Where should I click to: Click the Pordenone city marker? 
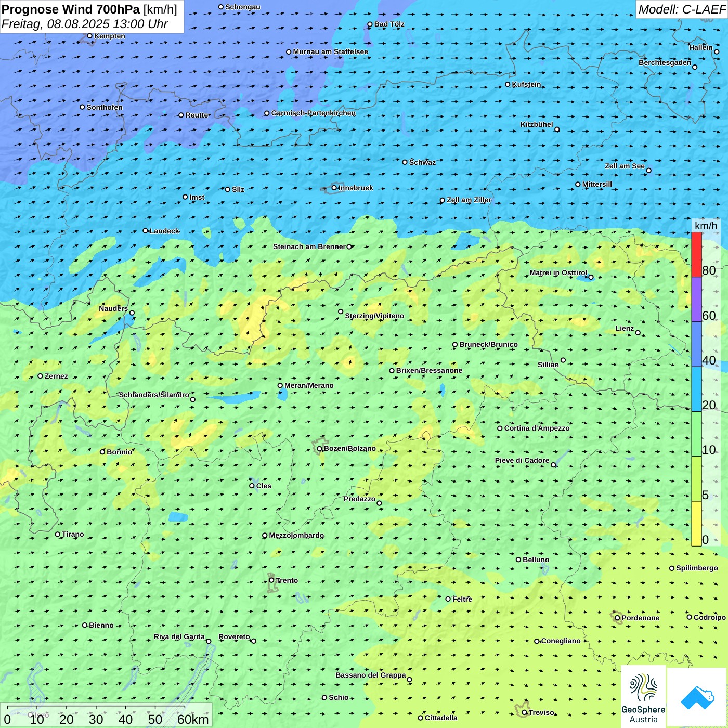618,618
